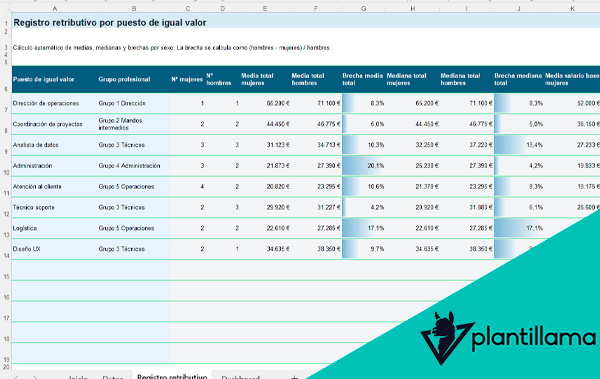
Task: Switch to the Datos sheet tab
Action: point(113,377)
